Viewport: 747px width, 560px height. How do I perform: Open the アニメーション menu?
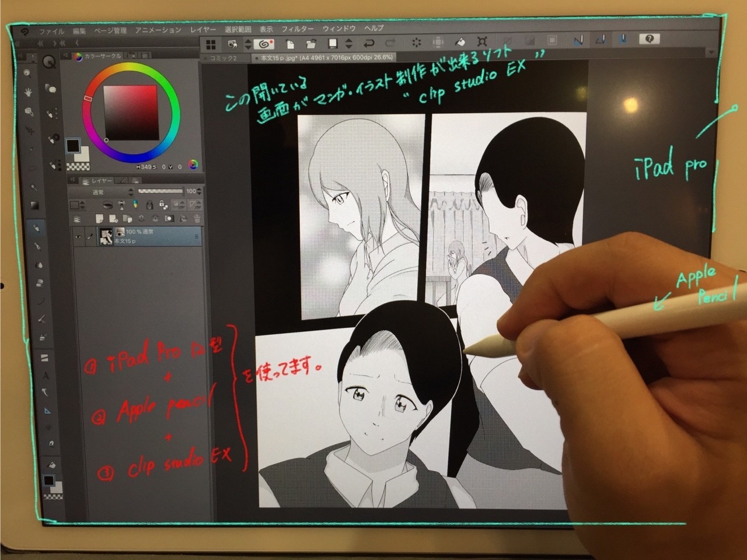click(x=158, y=30)
